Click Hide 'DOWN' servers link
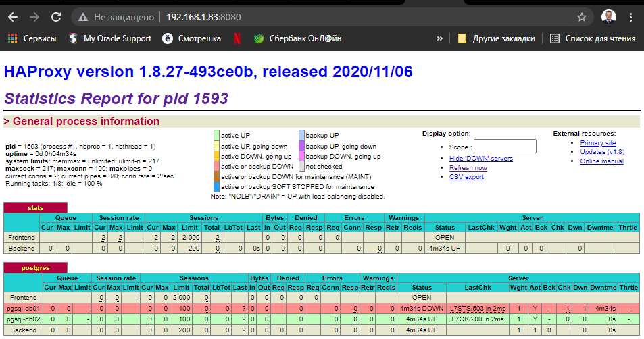The image size is (644, 339). pos(481,159)
